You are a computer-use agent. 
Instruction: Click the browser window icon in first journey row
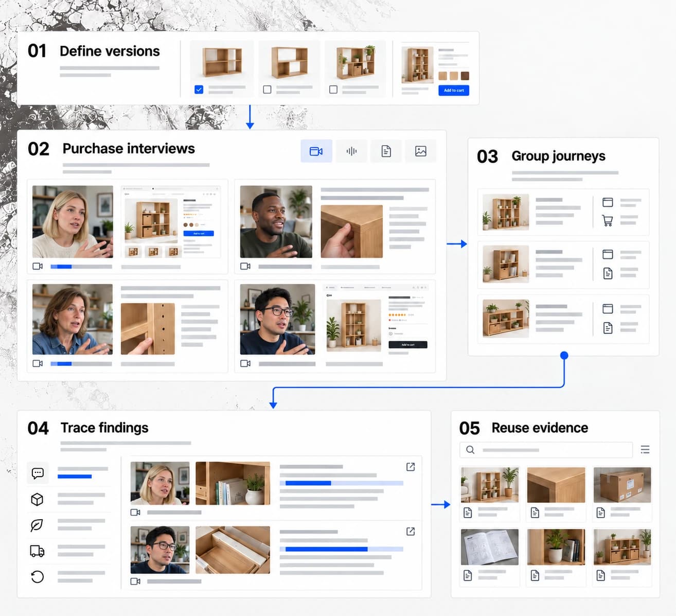608,202
